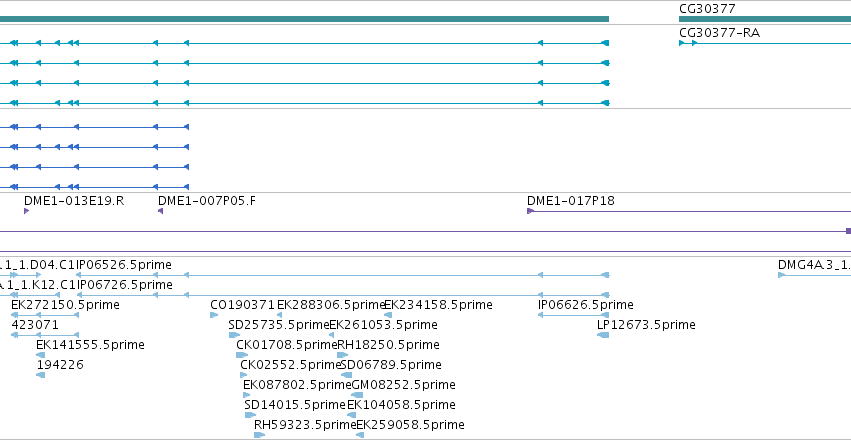The height and width of the screenshot is (440, 851).
Task: Click the CG30377 gene label
Action: [707, 9]
